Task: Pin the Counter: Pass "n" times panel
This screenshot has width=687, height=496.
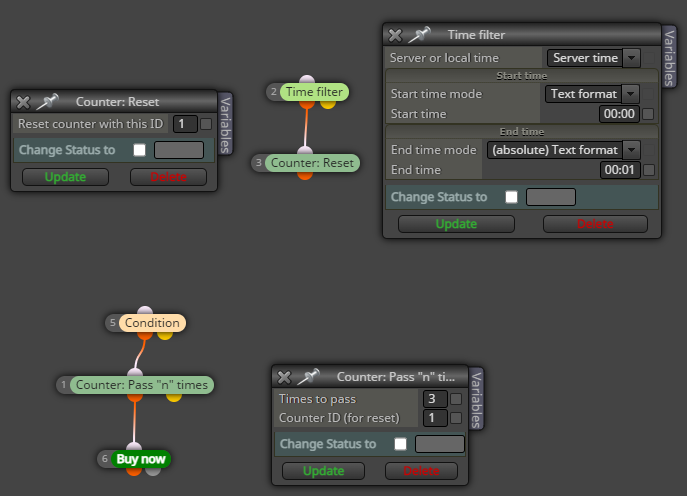Action: pos(308,376)
